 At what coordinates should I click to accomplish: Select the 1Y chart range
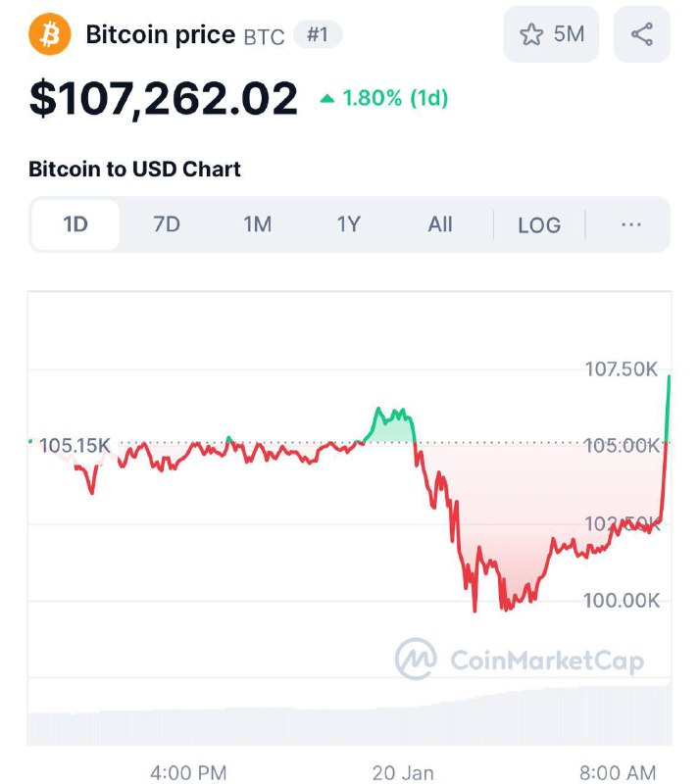pos(348,224)
